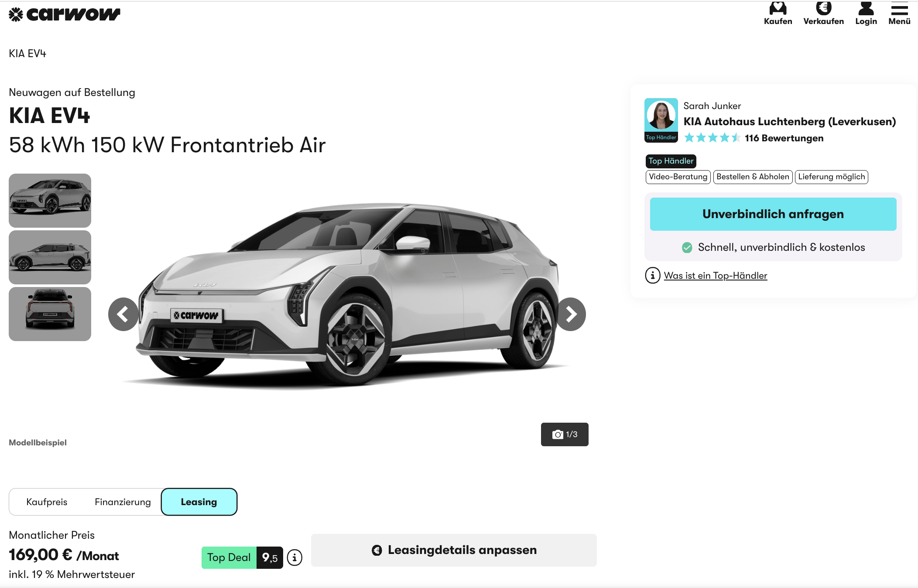Advance to next car image
The width and height of the screenshot is (918, 588).
[x=571, y=314]
